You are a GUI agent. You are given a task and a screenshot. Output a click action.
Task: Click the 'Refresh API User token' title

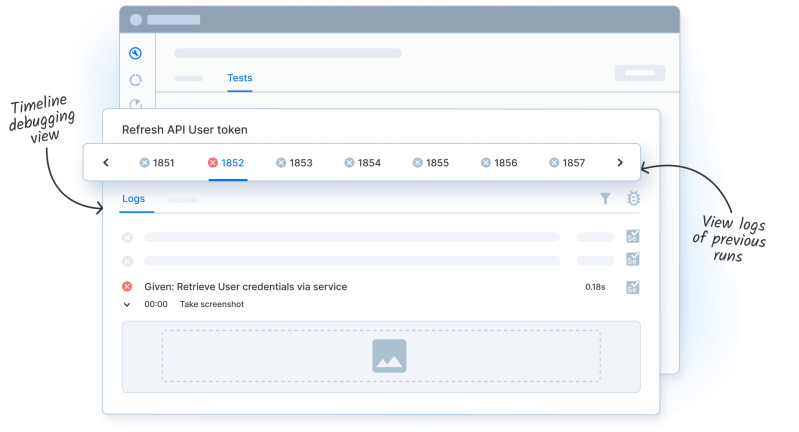coord(184,130)
